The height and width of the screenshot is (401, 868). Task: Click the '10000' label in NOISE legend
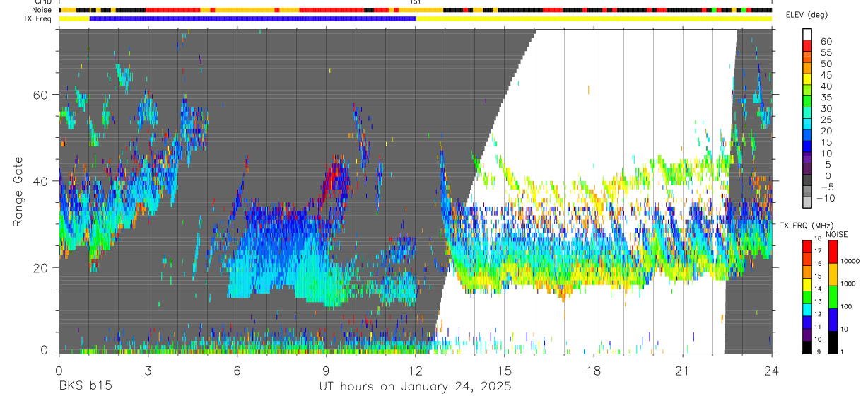pos(850,261)
